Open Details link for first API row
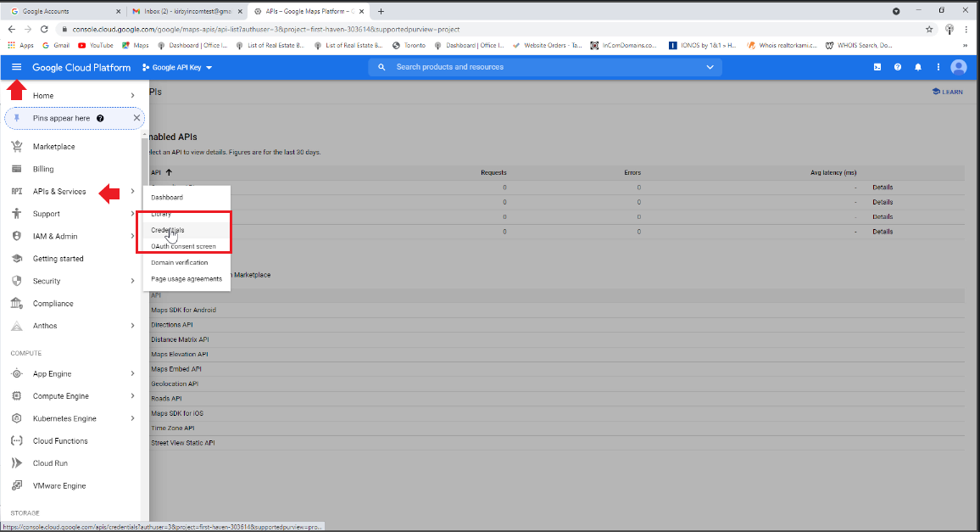980x532 pixels. click(x=883, y=188)
